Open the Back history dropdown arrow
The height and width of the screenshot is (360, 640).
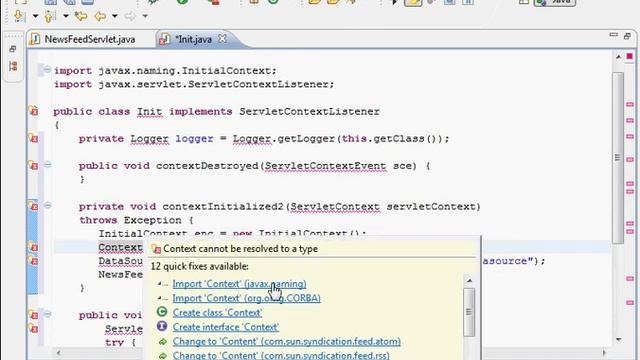coord(115,16)
